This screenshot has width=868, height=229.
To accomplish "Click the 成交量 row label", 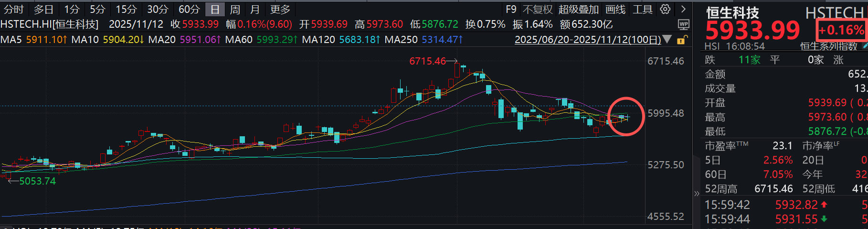I will coord(720,88).
